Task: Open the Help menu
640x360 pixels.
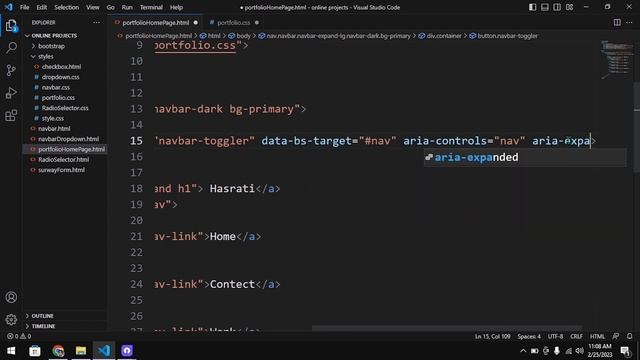Action: tap(176, 7)
